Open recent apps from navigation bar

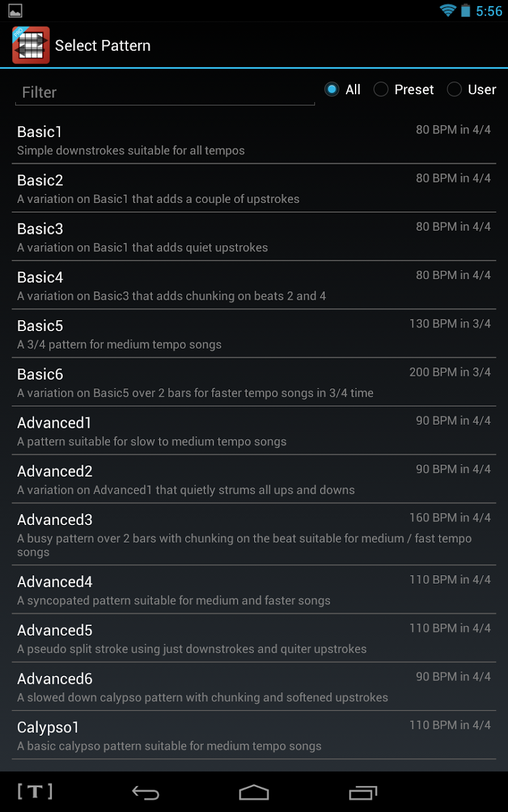coord(363,792)
